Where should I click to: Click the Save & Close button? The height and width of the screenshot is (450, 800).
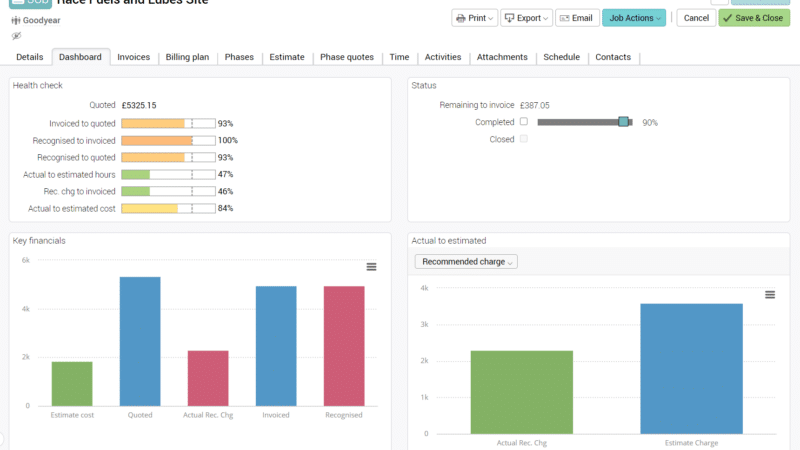754,18
